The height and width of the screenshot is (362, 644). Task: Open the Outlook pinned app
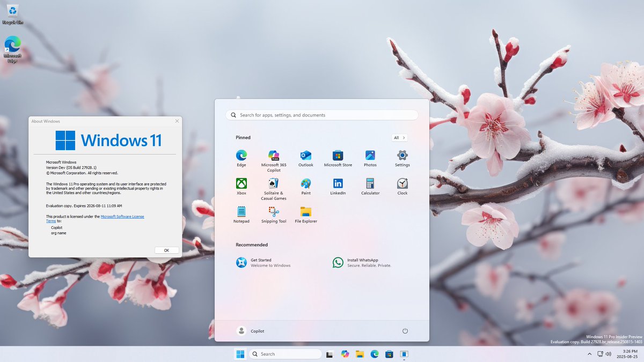pyautogui.click(x=306, y=158)
